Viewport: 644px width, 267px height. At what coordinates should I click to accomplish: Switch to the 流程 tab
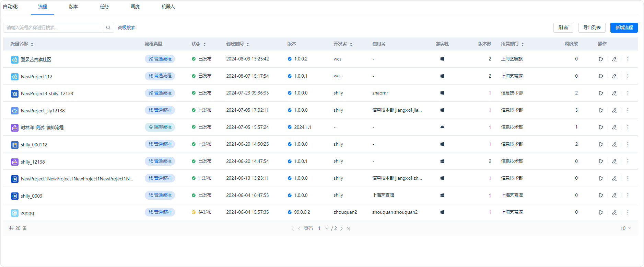coord(43,7)
